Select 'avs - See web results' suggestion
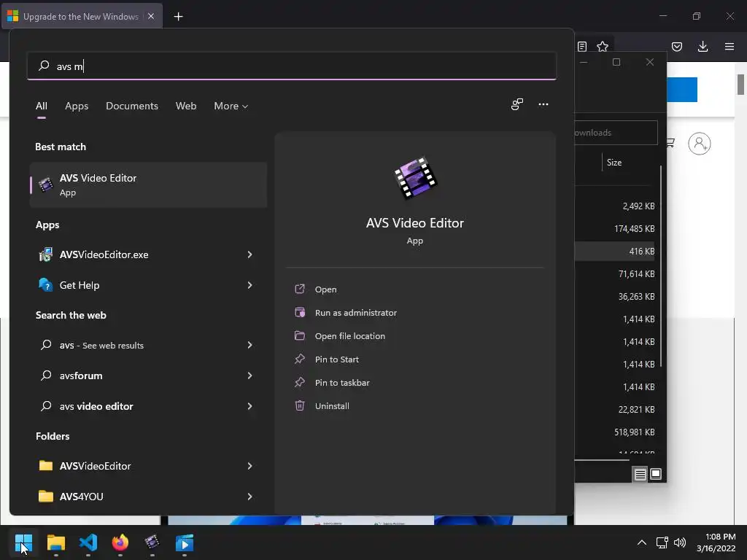This screenshot has width=747, height=560. (x=148, y=345)
